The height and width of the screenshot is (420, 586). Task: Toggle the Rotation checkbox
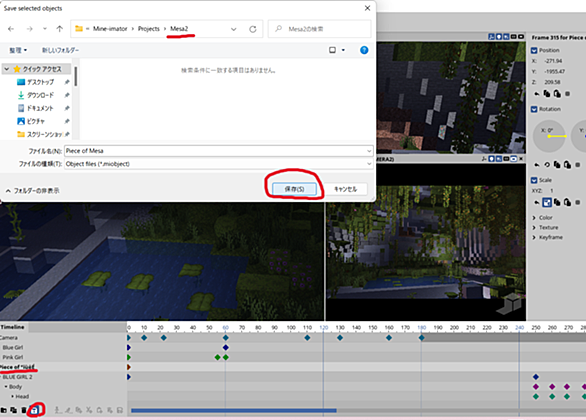[x=534, y=109]
